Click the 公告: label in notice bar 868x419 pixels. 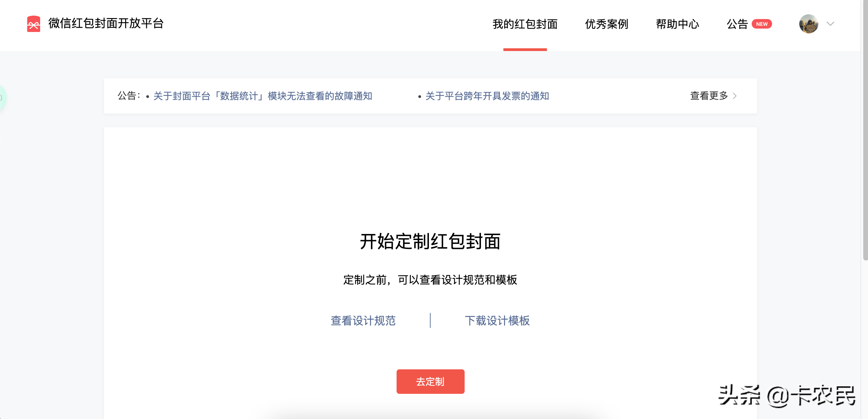coord(129,96)
